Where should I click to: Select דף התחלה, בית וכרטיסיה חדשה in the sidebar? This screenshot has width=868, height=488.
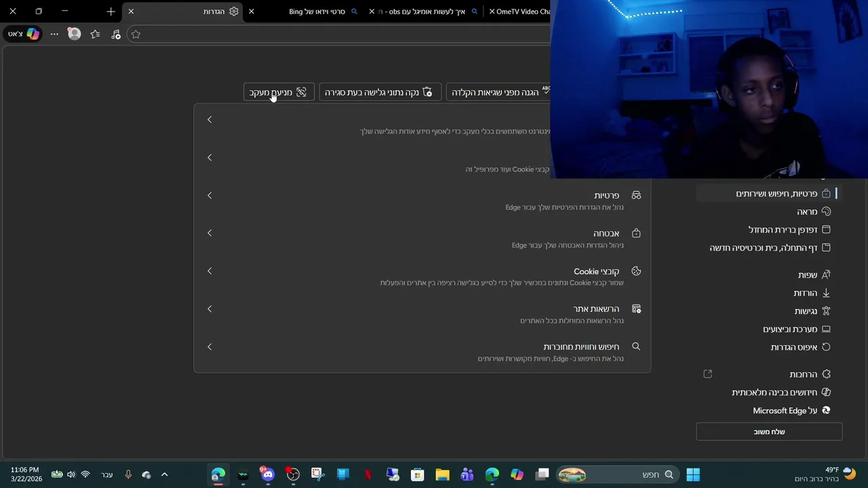pyautogui.click(x=769, y=248)
